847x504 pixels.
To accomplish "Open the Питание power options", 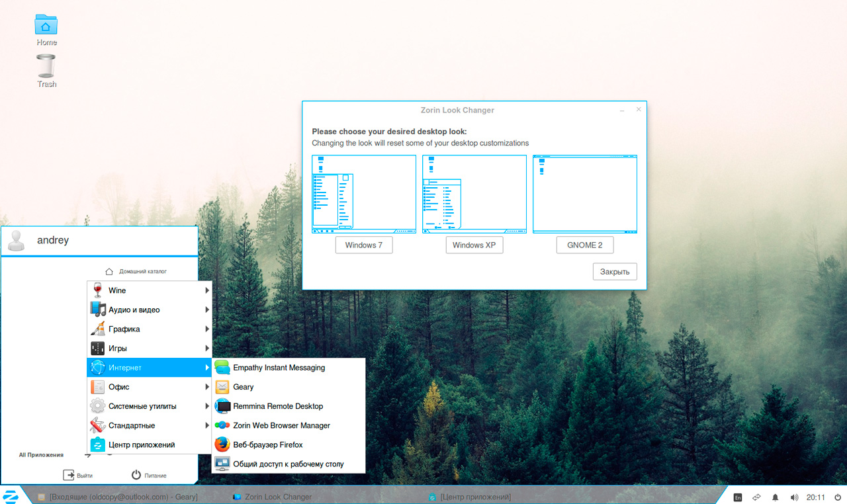I will point(148,475).
